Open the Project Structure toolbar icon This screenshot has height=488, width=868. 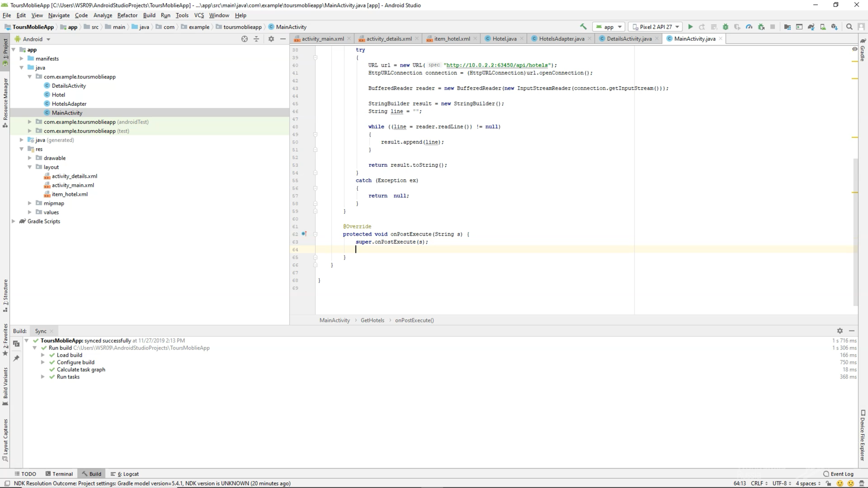point(787,27)
